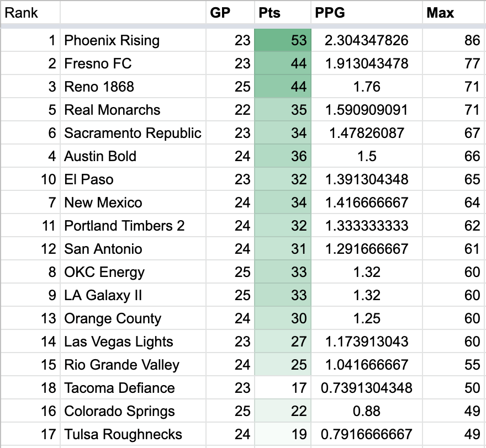The image size is (486, 448).
Task: Click the El Paso team cell
Action: click(89, 179)
